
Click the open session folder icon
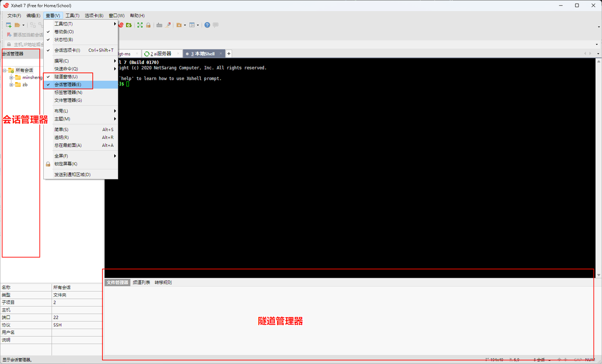coord(17,25)
